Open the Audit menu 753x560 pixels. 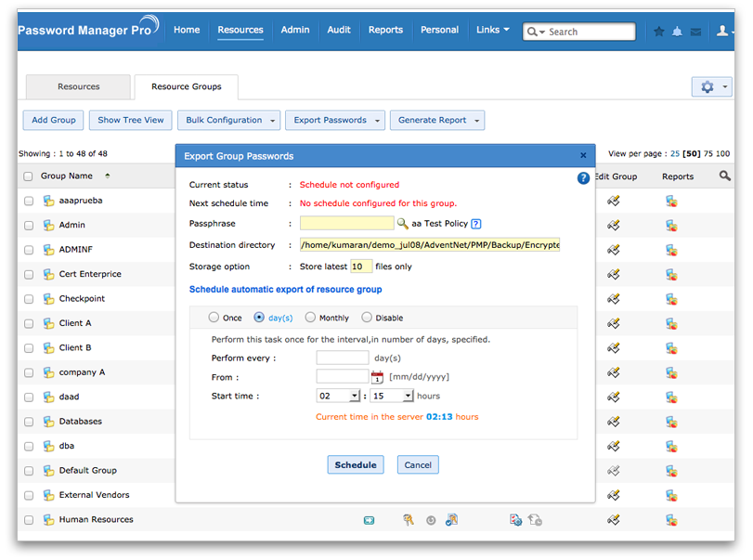tap(339, 30)
